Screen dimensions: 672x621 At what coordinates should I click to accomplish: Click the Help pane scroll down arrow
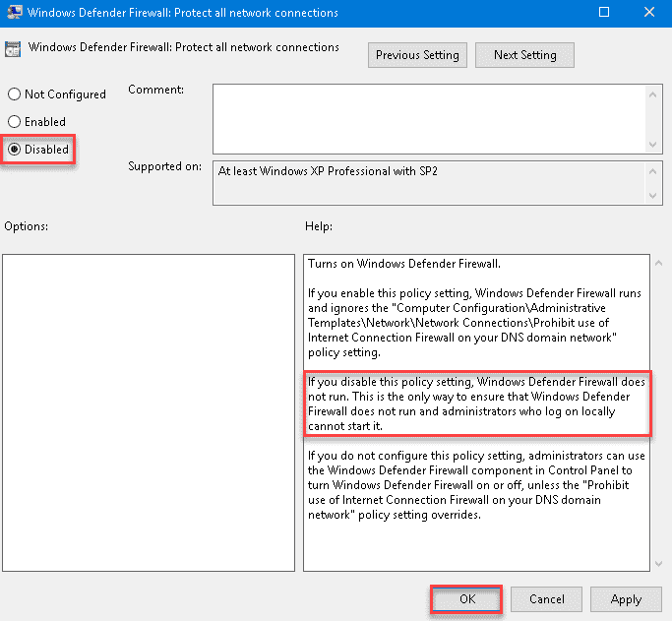click(658, 564)
